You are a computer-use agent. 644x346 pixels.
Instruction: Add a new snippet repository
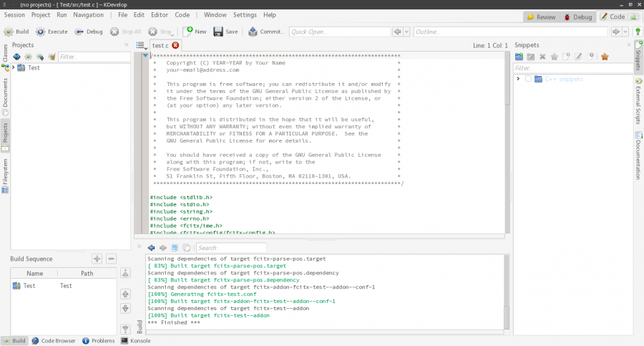[x=519, y=57]
